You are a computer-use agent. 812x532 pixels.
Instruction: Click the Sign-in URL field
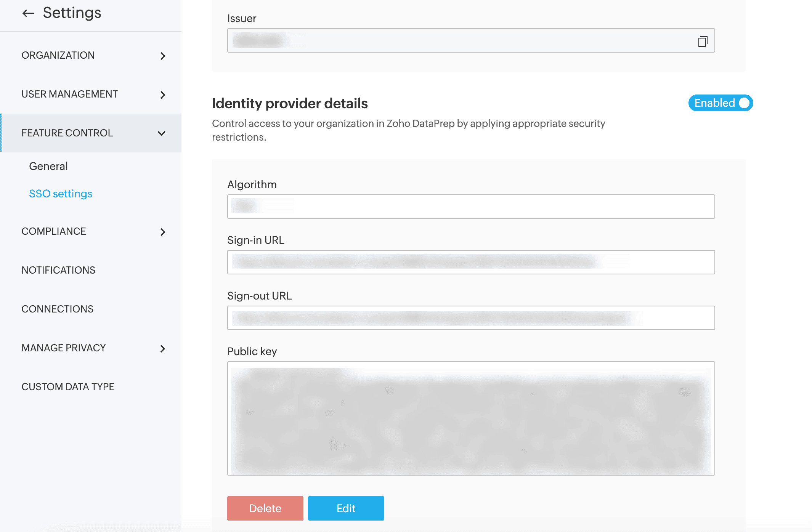pos(471,262)
